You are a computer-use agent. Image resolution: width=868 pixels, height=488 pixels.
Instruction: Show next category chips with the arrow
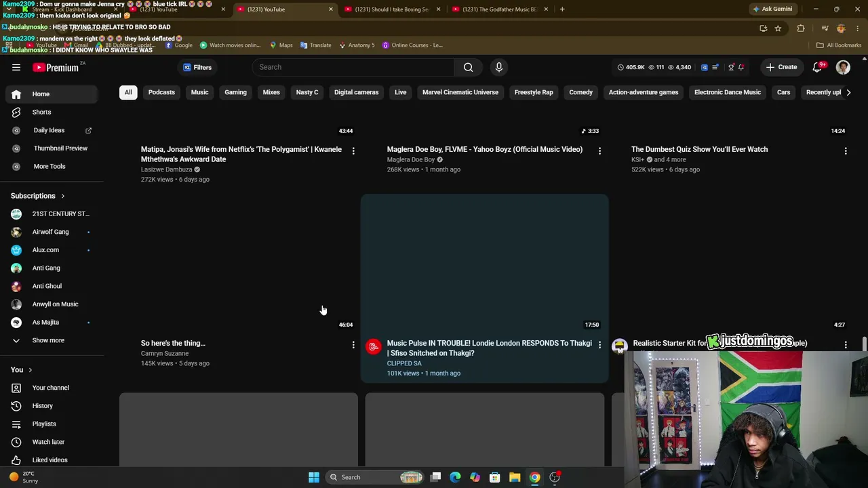point(848,92)
